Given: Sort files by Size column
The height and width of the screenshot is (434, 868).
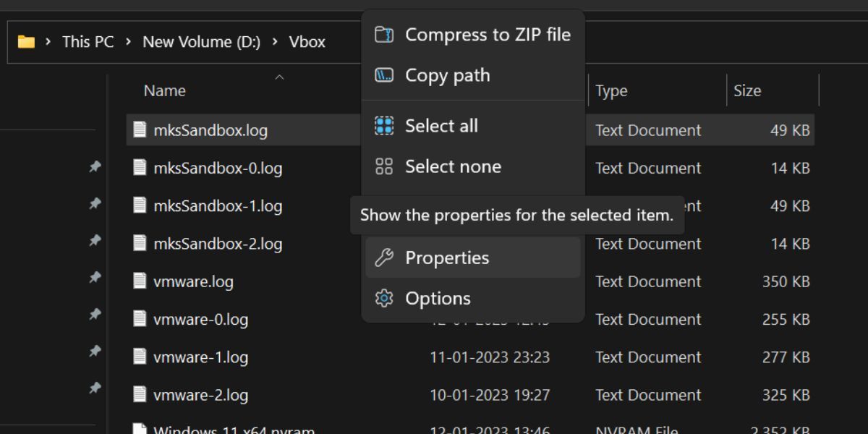Looking at the screenshot, I should (x=773, y=90).
